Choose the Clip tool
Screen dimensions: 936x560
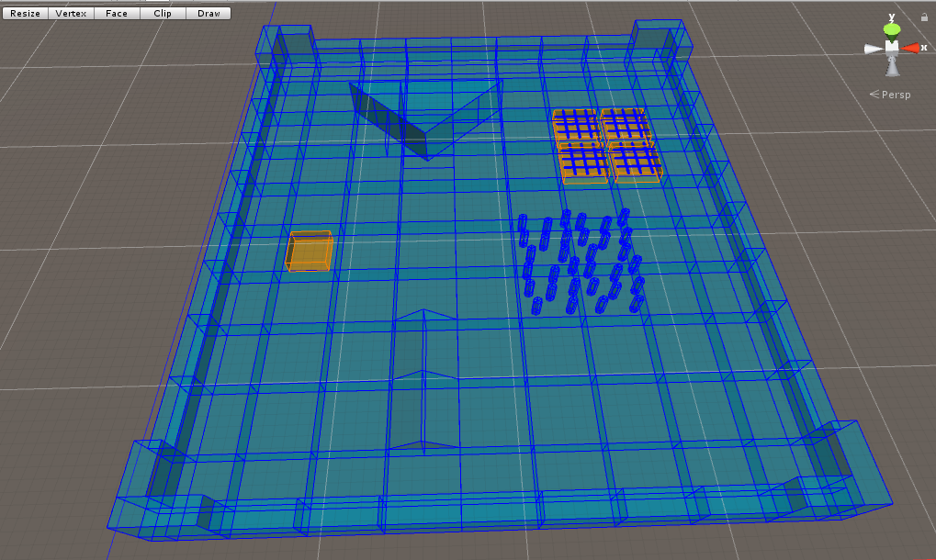pos(163,14)
